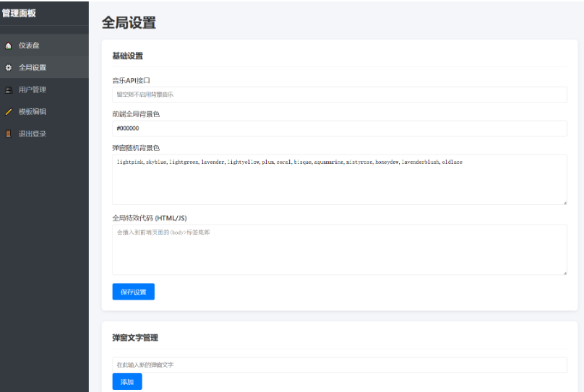Click the 保存设置 button

(x=133, y=292)
